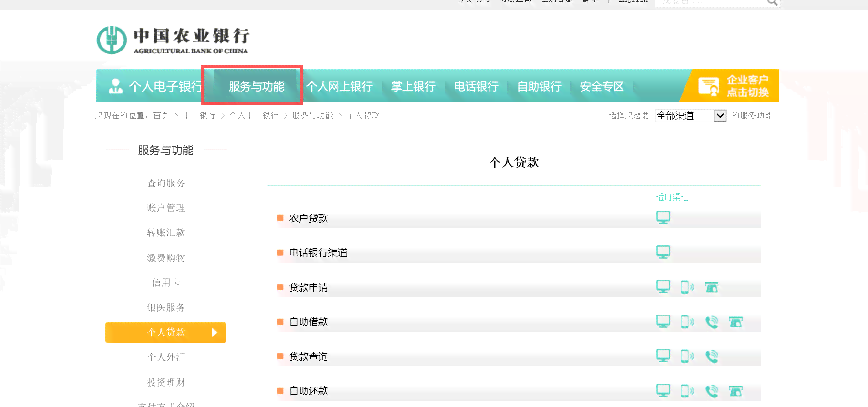Click computer channel icon in 农户贷款 row
Image resolution: width=868 pixels, height=407 pixels.
663,217
